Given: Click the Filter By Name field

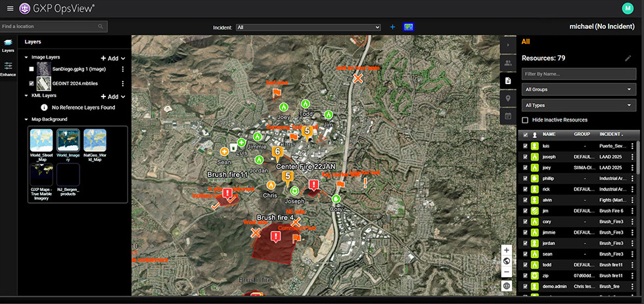Looking at the screenshot, I should (x=578, y=74).
